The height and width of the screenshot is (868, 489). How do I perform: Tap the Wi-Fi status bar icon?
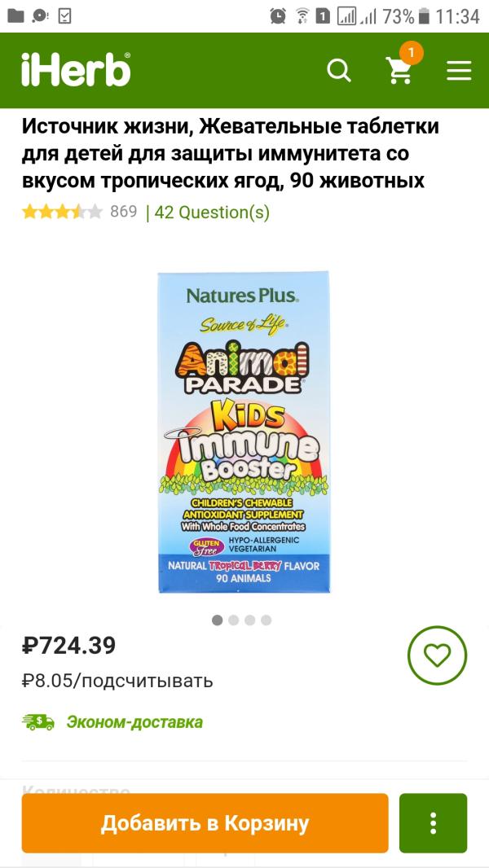(302, 15)
